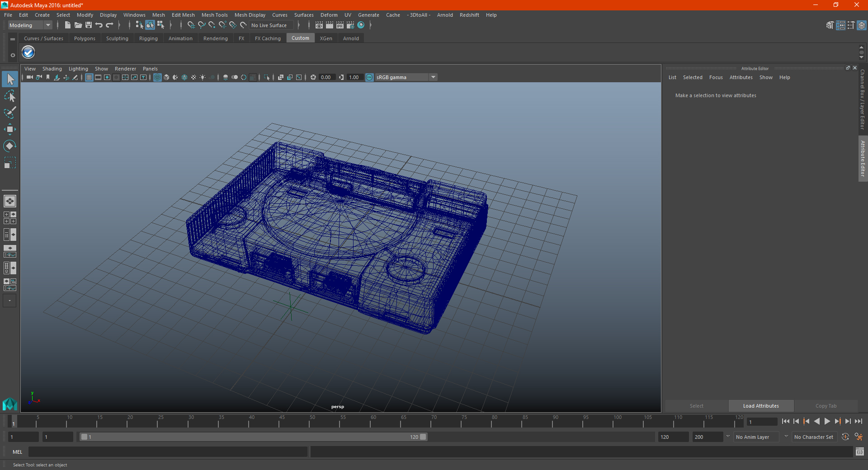The width and height of the screenshot is (868, 470).
Task: Click the Select button in Attribute Editor
Action: 696,406
